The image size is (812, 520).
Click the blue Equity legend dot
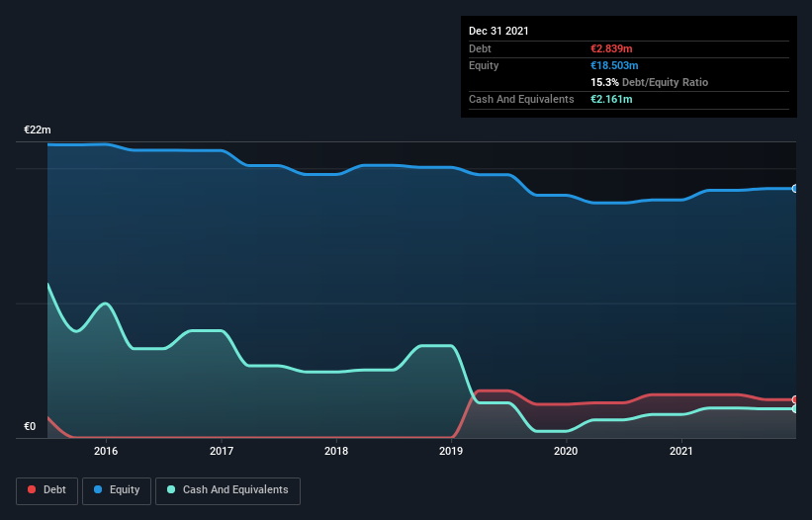tap(98, 489)
